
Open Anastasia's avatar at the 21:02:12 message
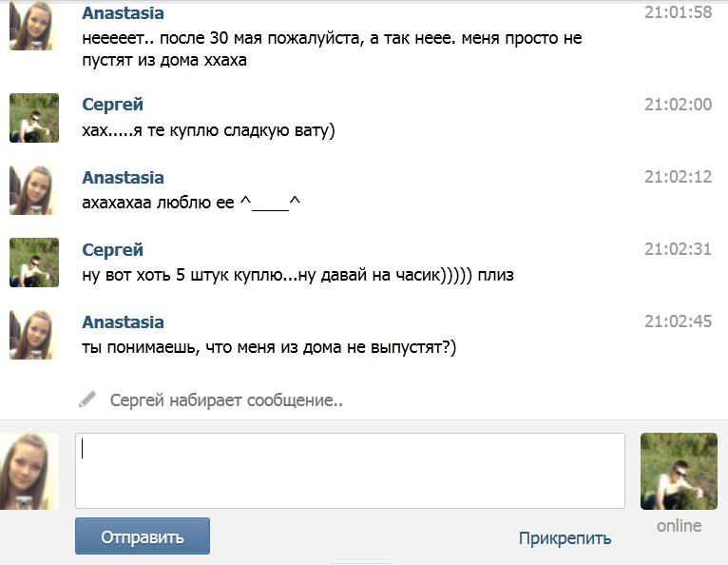tap(33, 190)
